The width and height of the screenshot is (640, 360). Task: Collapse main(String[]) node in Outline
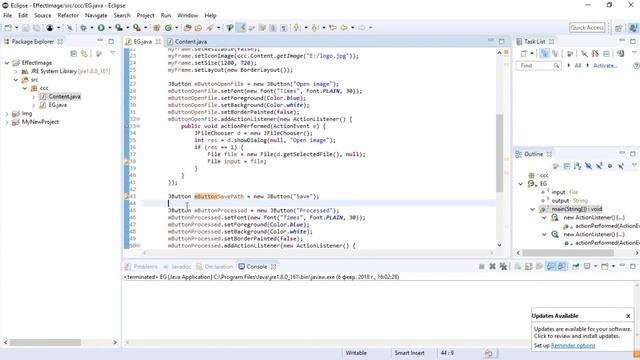(x=533, y=209)
